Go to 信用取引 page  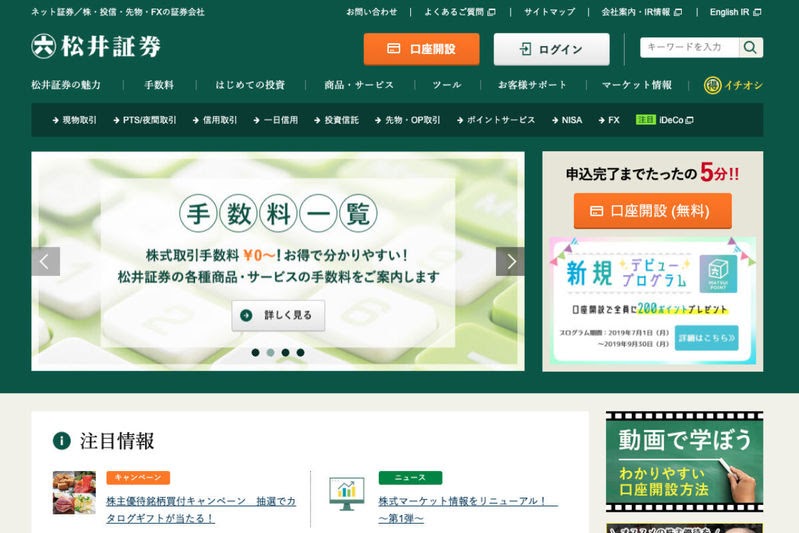pos(215,120)
